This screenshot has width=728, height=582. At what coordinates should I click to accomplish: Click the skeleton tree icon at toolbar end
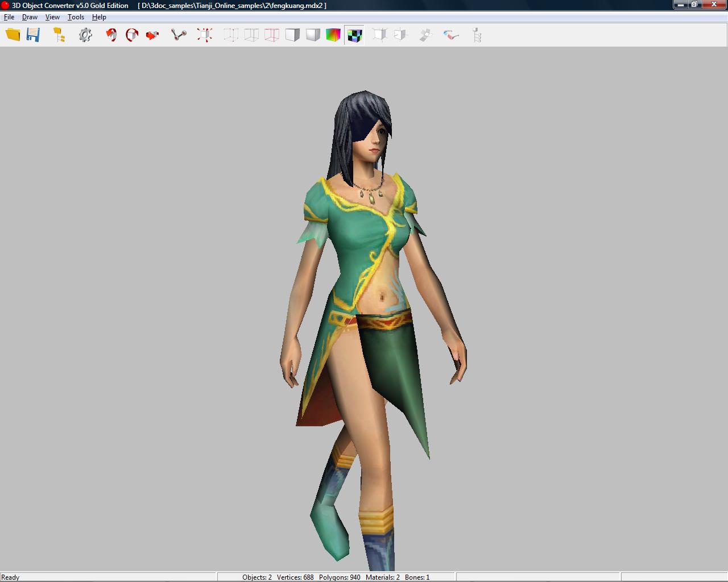tap(477, 35)
